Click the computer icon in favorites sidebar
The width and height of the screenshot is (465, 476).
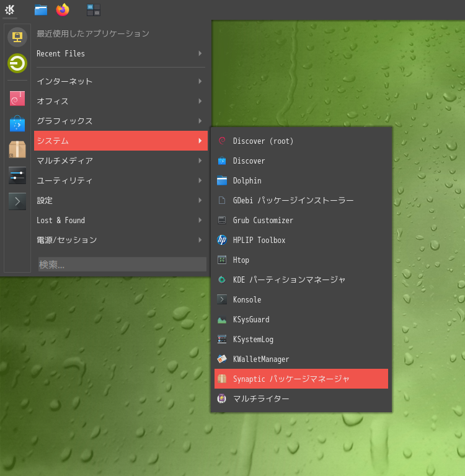pyautogui.click(x=17, y=37)
